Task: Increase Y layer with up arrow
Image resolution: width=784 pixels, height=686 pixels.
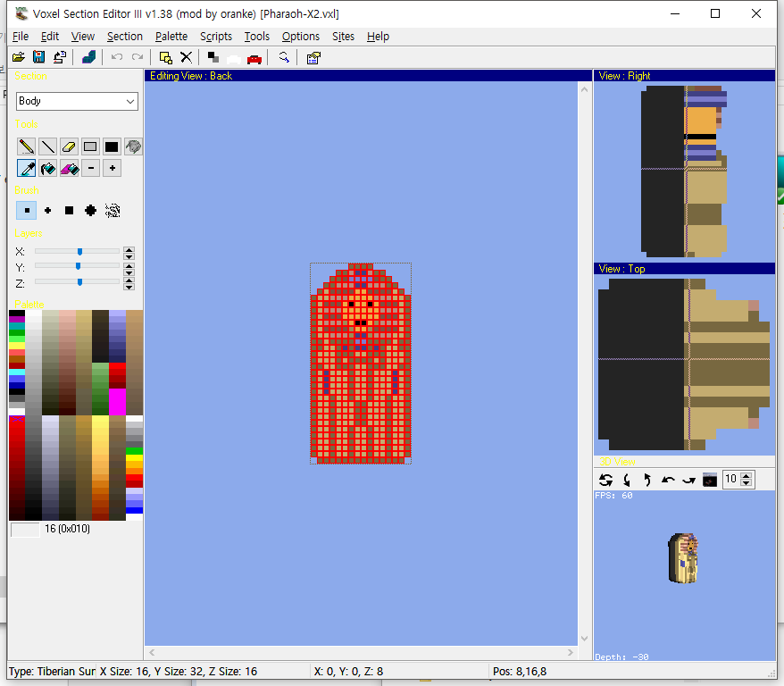Action: 129,265
